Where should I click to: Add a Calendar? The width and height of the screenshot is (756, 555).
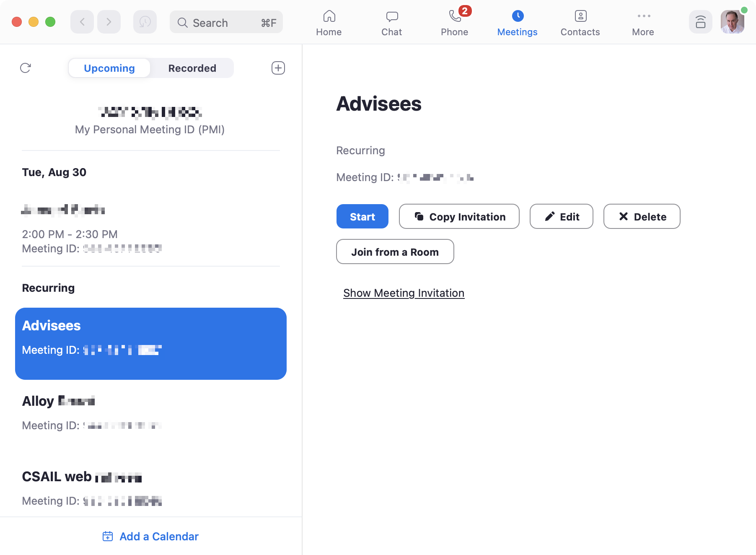pyautogui.click(x=151, y=537)
